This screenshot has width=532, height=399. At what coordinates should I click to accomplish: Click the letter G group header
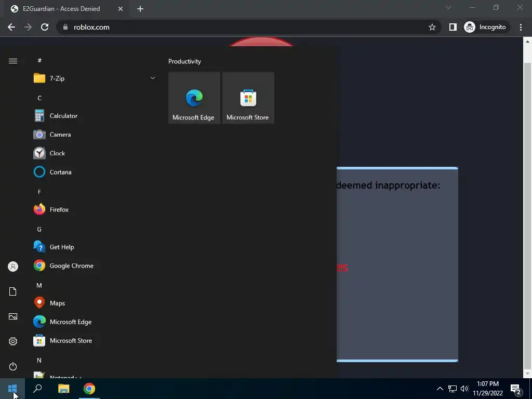coord(39,229)
